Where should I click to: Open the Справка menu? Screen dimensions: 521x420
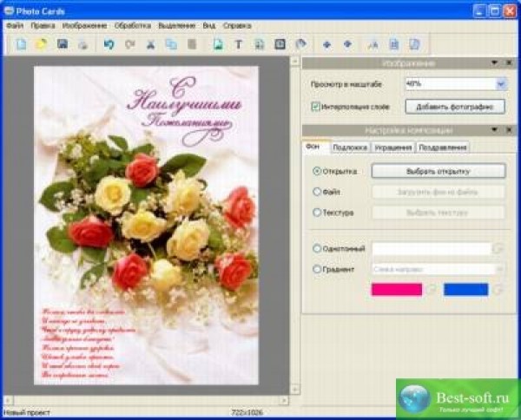pos(237,25)
